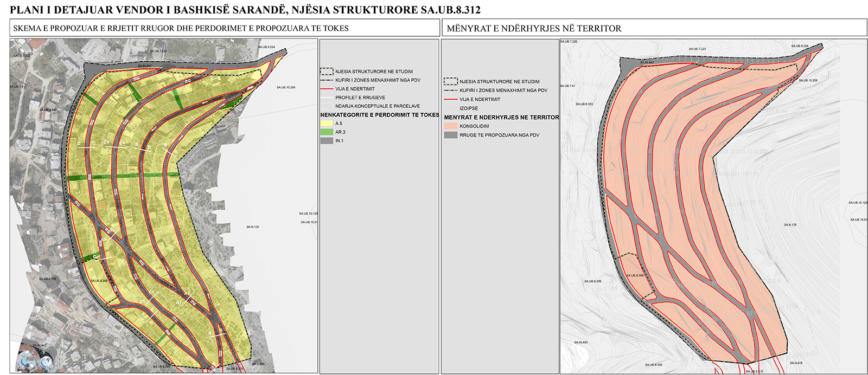The image size is (868, 375).
Task: Click SA.UB.10.206 label on the aerial road scheme map
Action: point(285,87)
